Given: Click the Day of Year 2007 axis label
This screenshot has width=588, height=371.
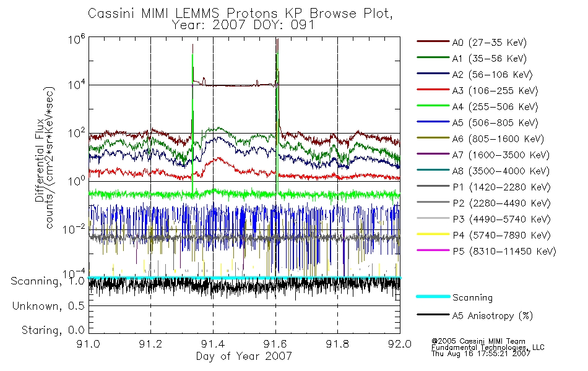Looking at the screenshot, I should click(244, 356).
